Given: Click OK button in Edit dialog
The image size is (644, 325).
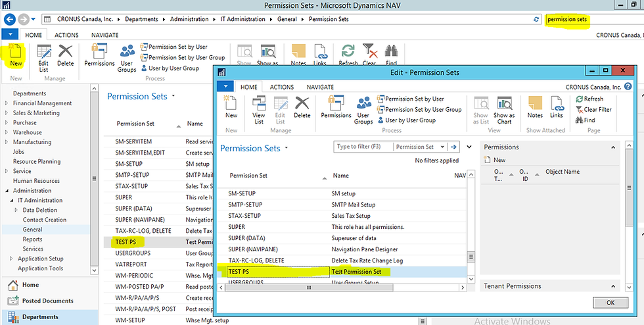Looking at the screenshot, I should pyautogui.click(x=610, y=303).
